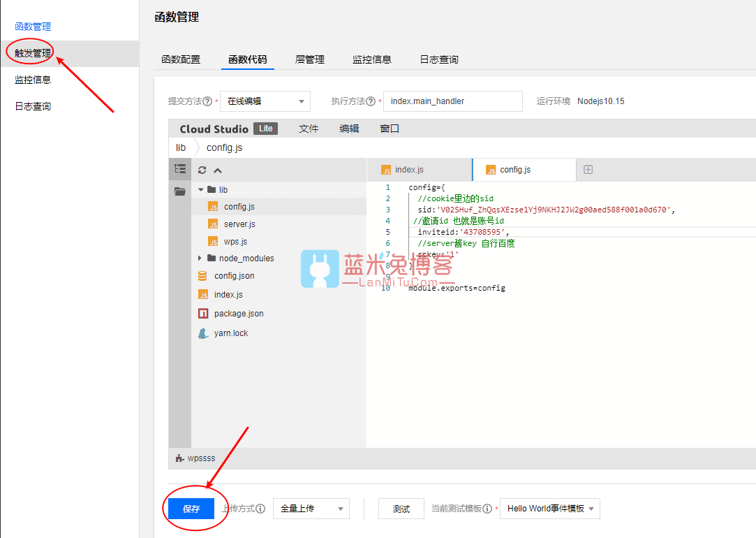
Task: Open 函数管理 in the sidebar
Action: pyautogui.click(x=33, y=27)
